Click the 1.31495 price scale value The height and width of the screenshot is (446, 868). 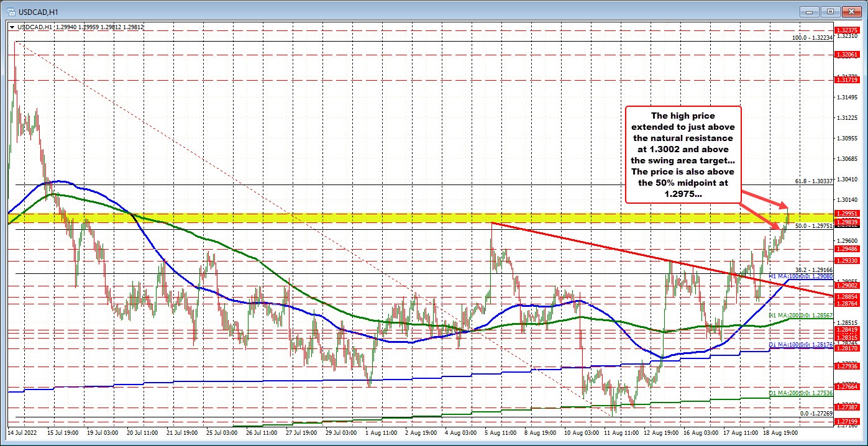tap(846, 97)
